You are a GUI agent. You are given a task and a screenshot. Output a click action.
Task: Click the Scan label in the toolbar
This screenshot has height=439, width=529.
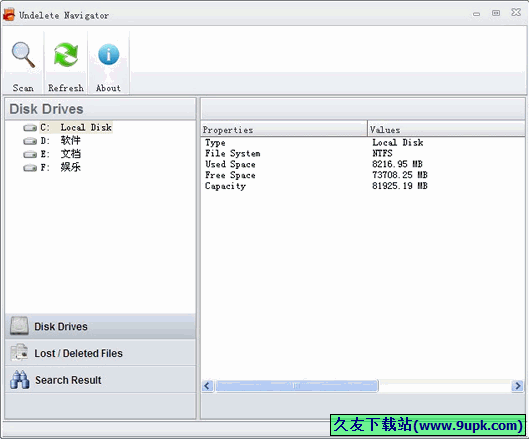coord(23,88)
